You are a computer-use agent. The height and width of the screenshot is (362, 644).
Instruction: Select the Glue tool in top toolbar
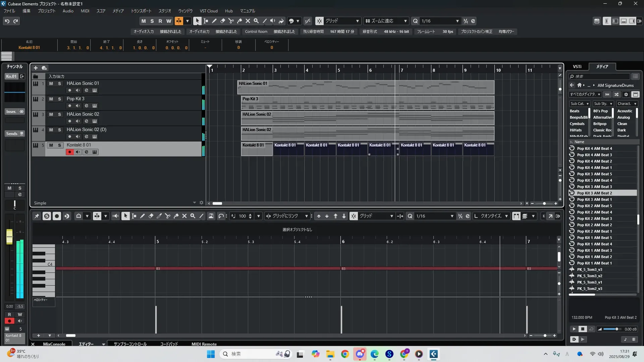[239, 21]
